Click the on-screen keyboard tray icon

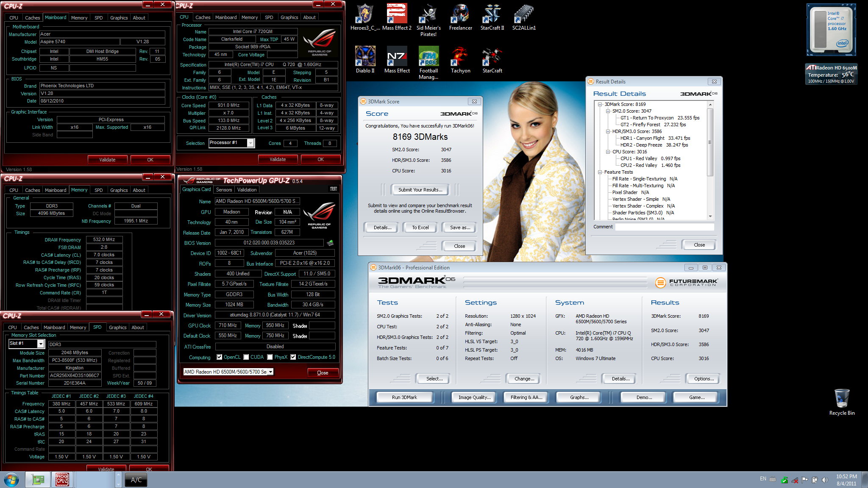[x=773, y=480]
